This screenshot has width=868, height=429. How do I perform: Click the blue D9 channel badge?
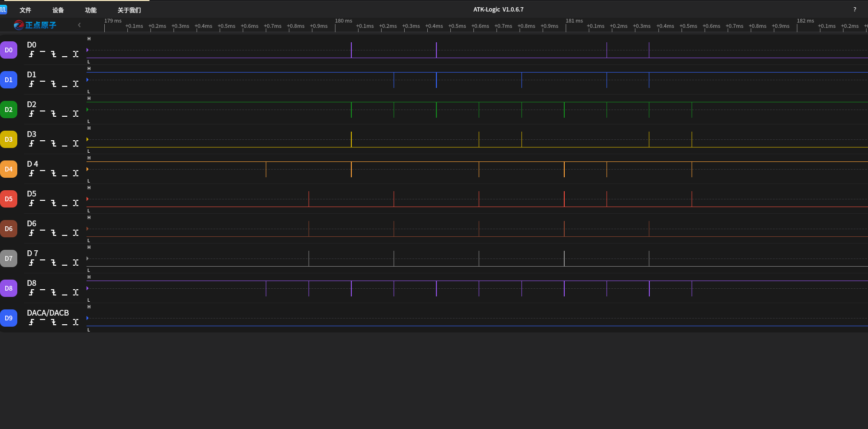[9, 318]
